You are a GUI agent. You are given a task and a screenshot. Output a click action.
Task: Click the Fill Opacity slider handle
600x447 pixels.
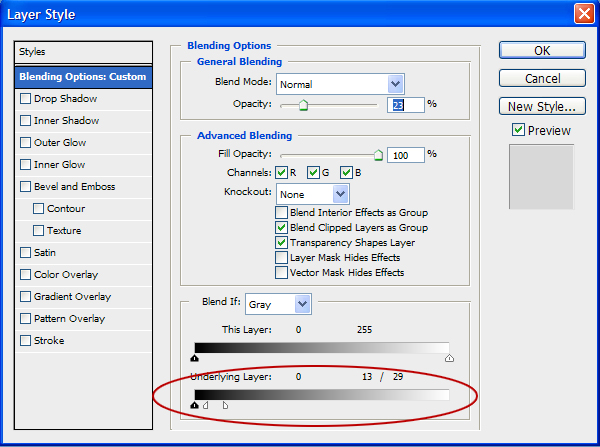[378, 155]
